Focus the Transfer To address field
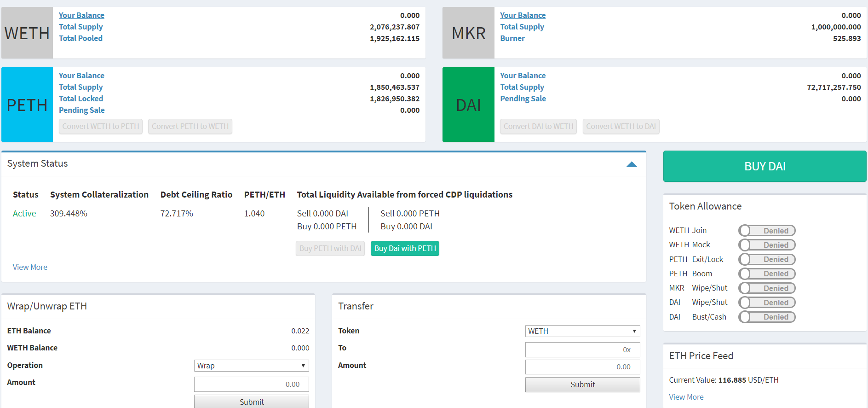Screen dimensions: 868x408 (582, 350)
